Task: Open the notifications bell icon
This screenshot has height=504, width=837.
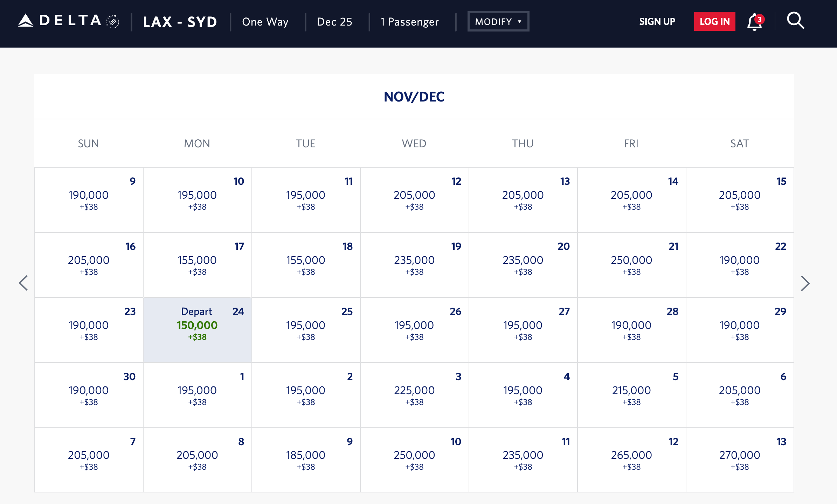Action: point(755,22)
